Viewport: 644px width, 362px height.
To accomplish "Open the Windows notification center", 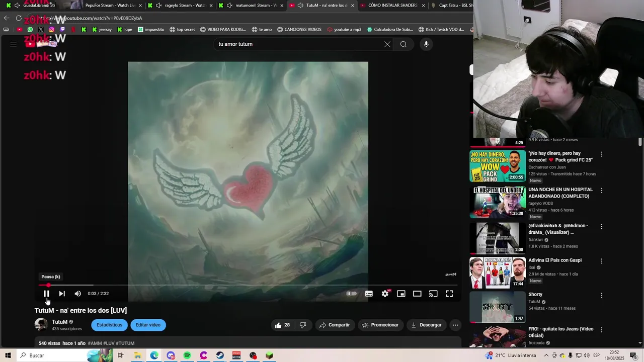I will point(633,355).
